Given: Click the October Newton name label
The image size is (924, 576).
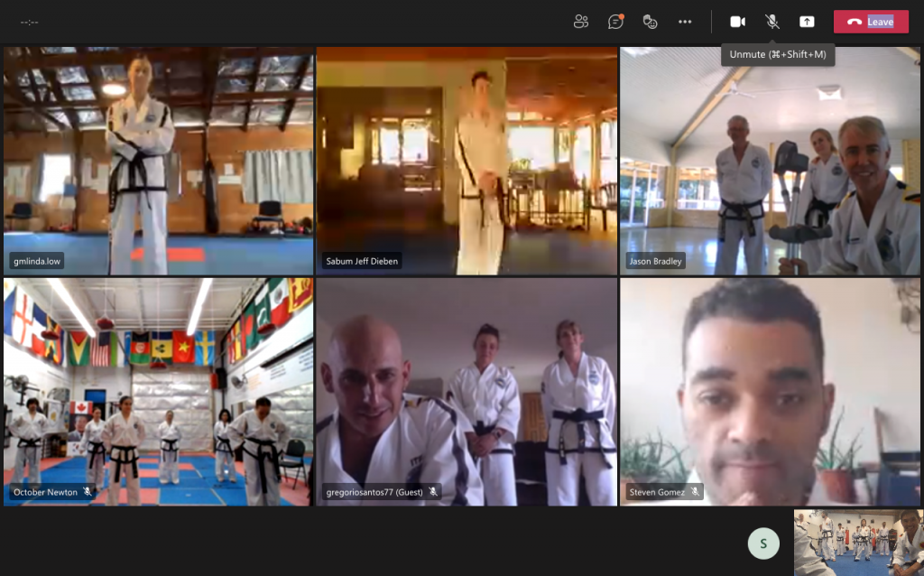Looking at the screenshot, I should (45, 492).
